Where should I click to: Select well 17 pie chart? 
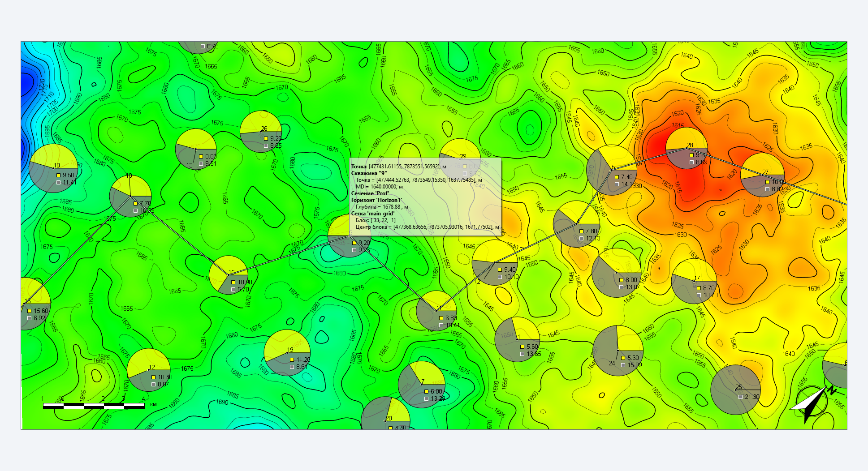click(694, 281)
